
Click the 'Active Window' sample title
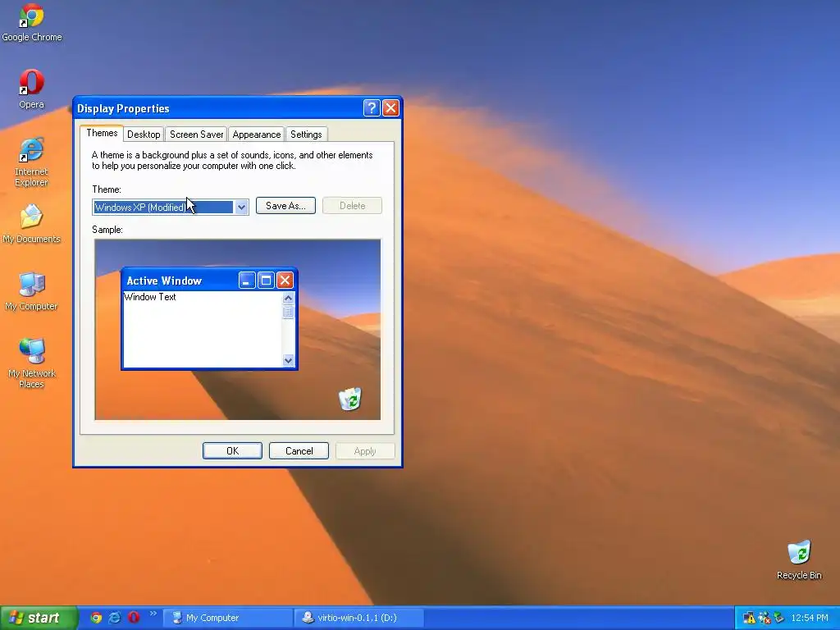pos(164,281)
